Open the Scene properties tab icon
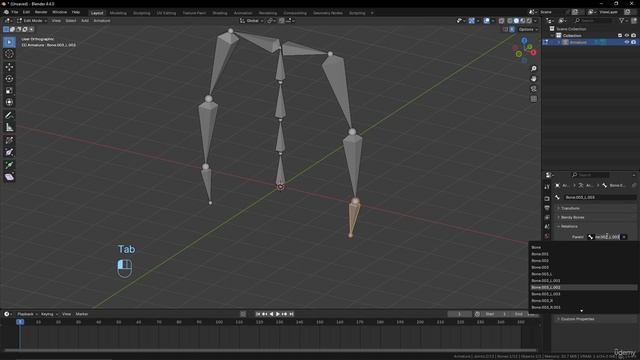The width and height of the screenshot is (640, 360). point(547,227)
